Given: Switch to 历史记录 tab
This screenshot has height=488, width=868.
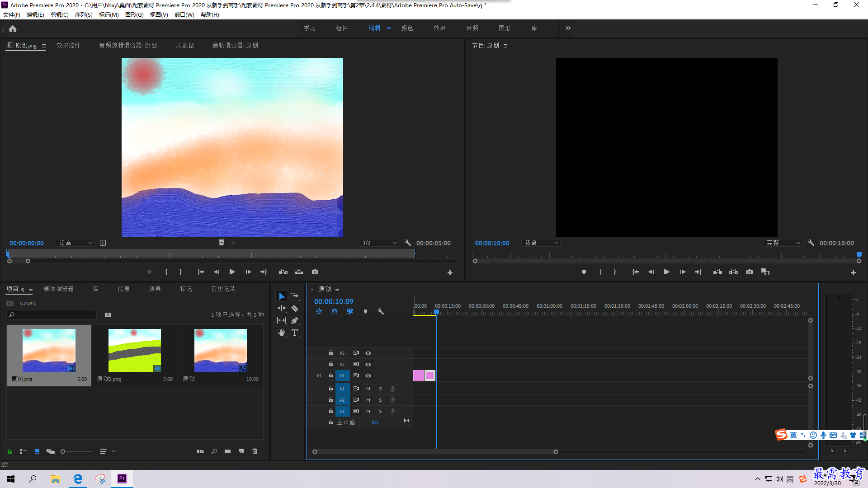Looking at the screenshot, I should point(223,289).
